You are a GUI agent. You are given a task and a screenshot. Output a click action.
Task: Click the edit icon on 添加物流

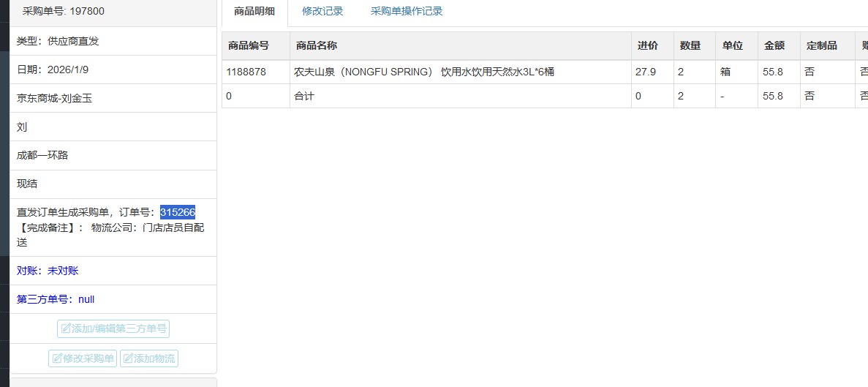click(x=128, y=358)
